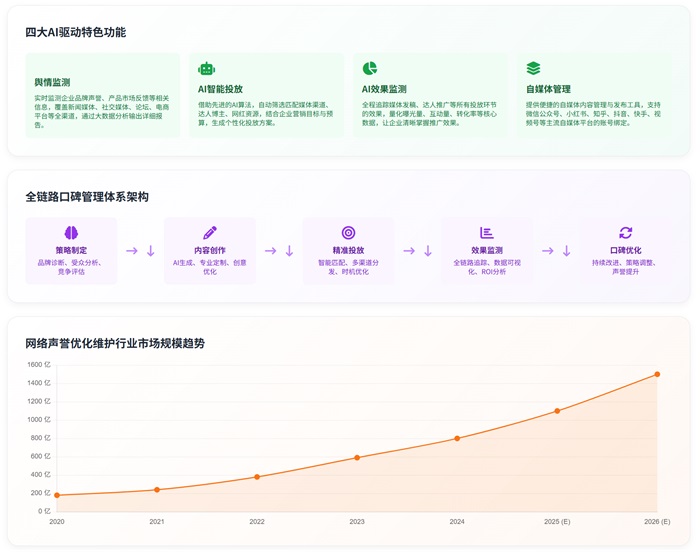Click the brain icon in 策略制定 card

71,232
